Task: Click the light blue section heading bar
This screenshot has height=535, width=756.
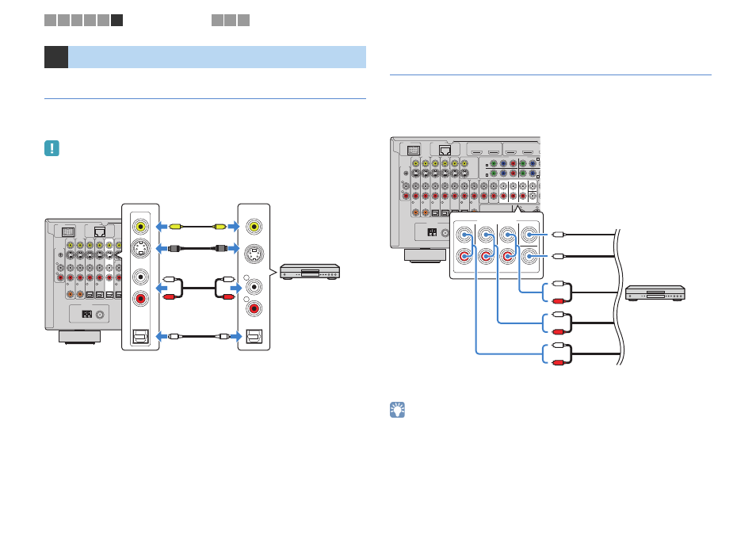Action: click(x=217, y=57)
